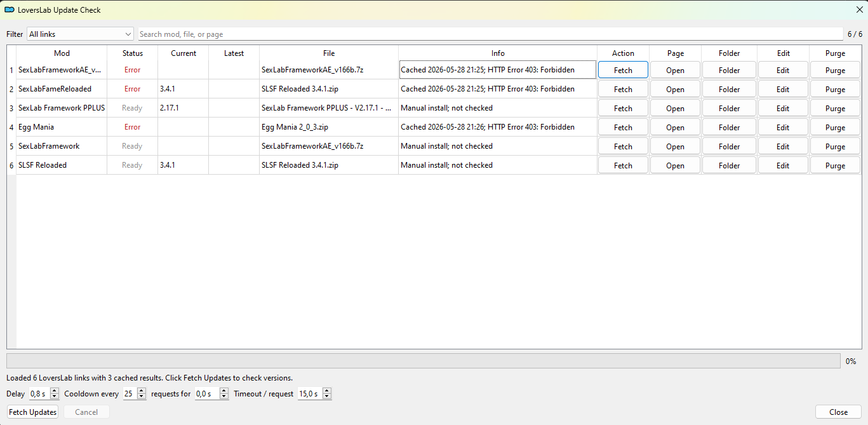The width and height of the screenshot is (868, 425).
Task: Open the All links filter dropdown
Action: pos(80,34)
